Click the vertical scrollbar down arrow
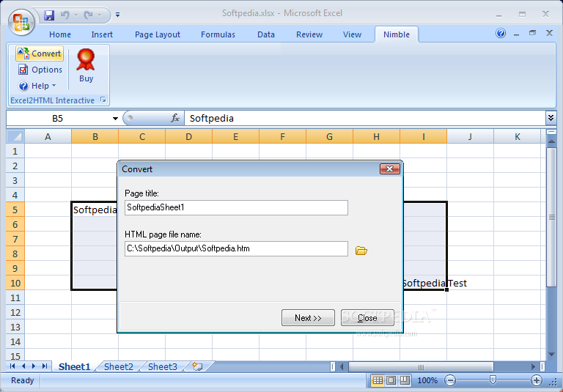The height and width of the screenshot is (392, 563). [551, 355]
